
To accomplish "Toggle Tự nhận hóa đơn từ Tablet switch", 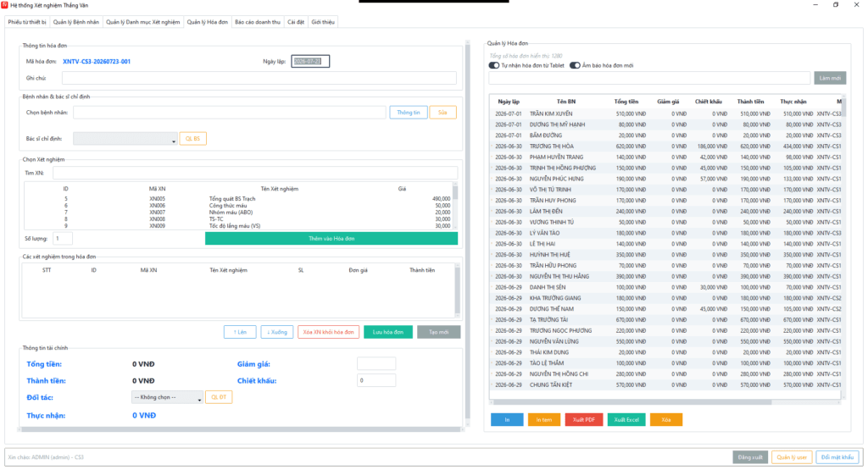I will pyautogui.click(x=494, y=65).
